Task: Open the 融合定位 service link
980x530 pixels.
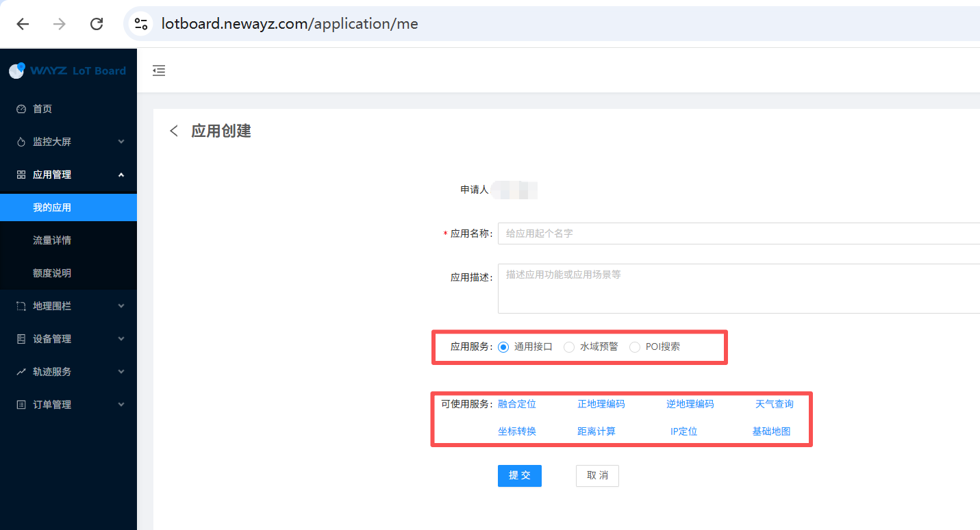Action: click(517, 404)
